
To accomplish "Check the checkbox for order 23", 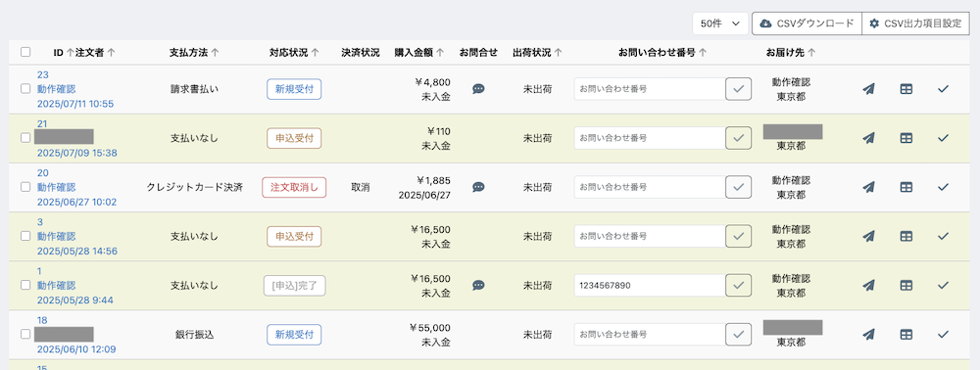I will coord(25,89).
